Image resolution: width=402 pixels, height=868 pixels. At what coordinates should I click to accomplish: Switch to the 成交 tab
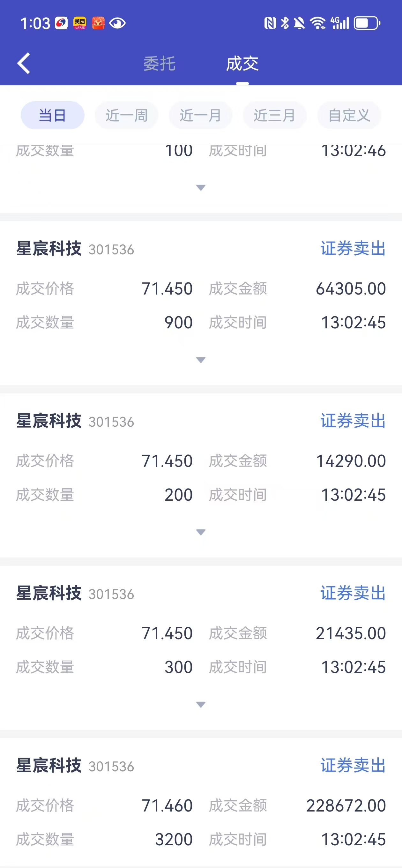[x=242, y=64]
